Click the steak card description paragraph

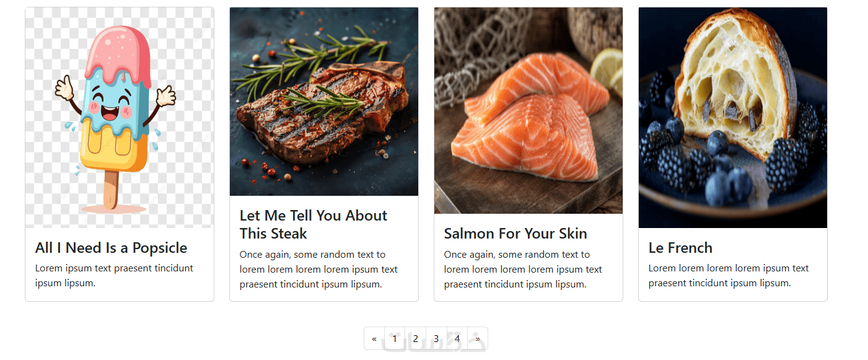[x=318, y=270]
